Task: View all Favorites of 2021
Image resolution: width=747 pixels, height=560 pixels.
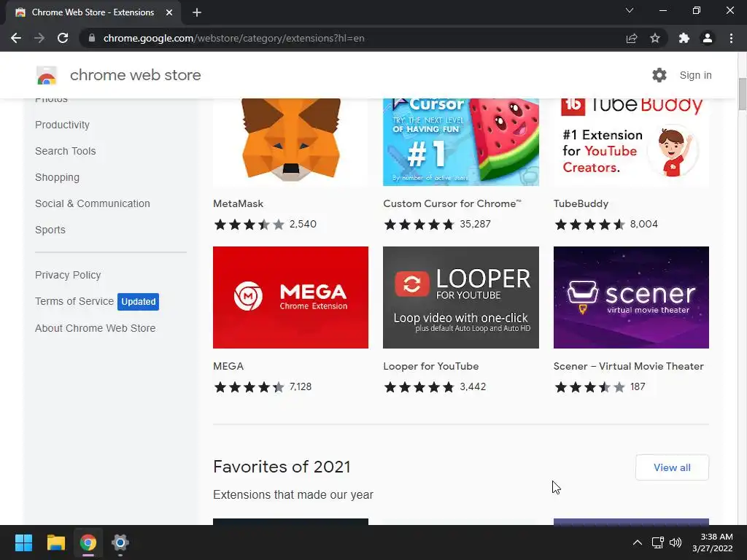Action: pyautogui.click(x=672, y=467)
